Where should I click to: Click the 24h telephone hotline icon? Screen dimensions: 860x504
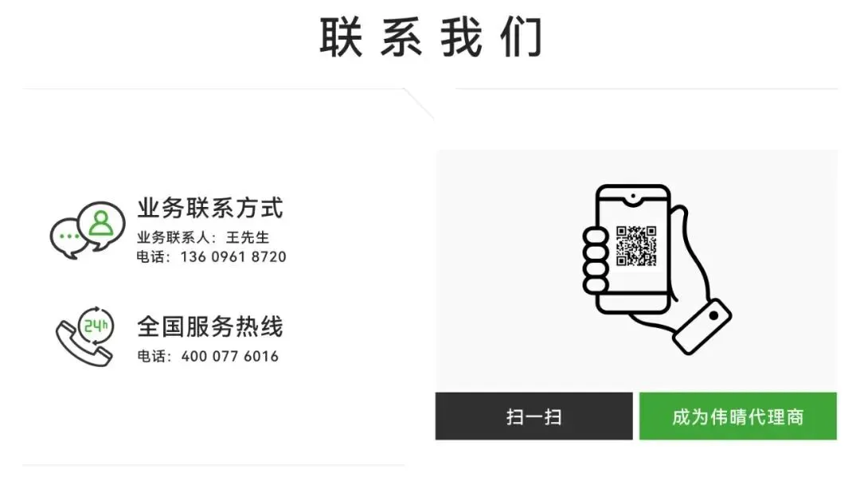(x=85, y=336)
